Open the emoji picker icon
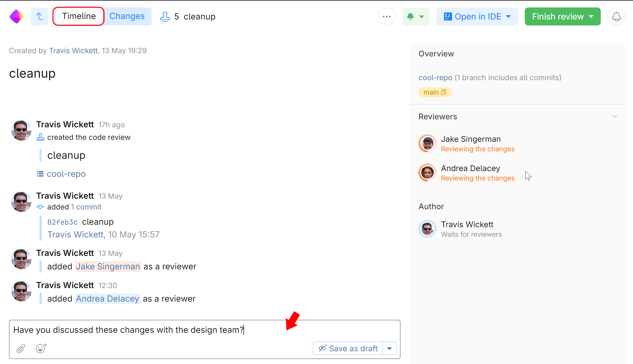 point(41,348)
